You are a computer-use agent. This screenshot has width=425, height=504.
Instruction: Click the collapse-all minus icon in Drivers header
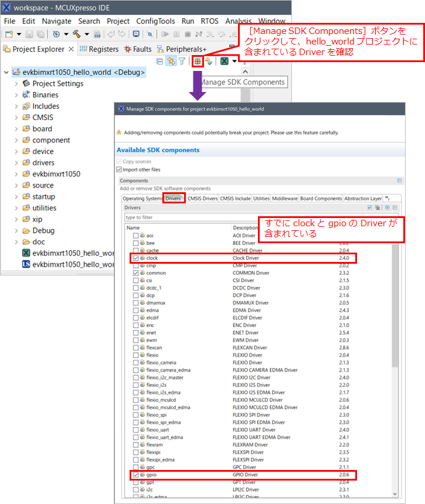click(395, 207)
